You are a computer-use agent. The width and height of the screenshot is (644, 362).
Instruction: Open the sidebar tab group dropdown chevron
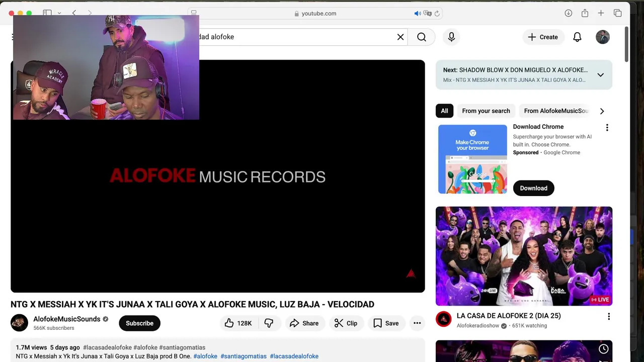pyautogui.click(x=59, y=13)
